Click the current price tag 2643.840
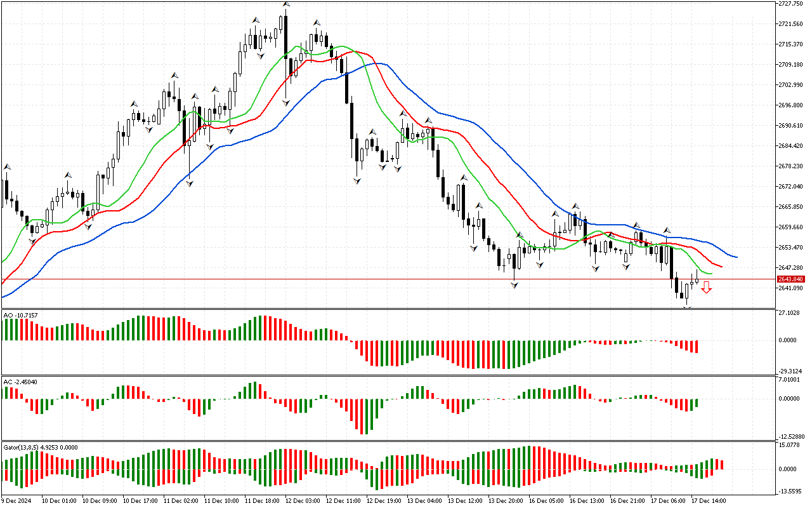The height and width of the screenshot is (508, 812). (x=790, y=279)
